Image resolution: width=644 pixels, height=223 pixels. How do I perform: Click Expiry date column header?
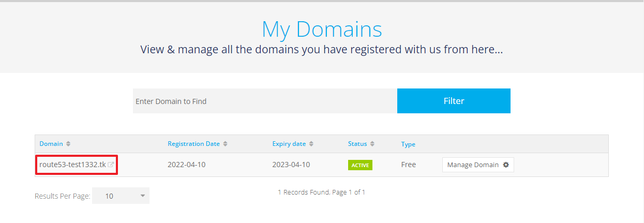pyautogui.click(x=289, y=144)
